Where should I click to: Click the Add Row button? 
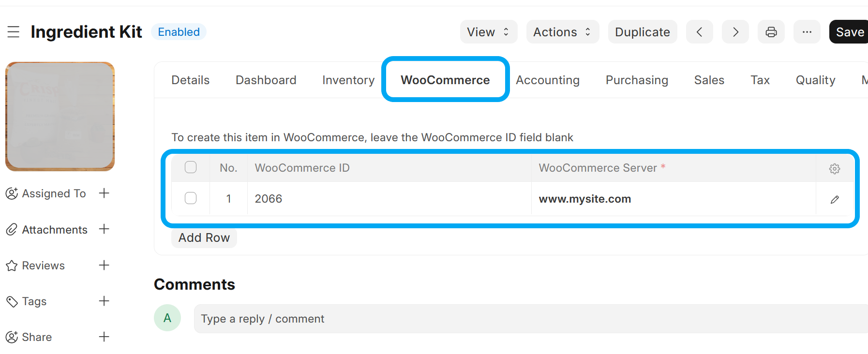pos(204,237)
